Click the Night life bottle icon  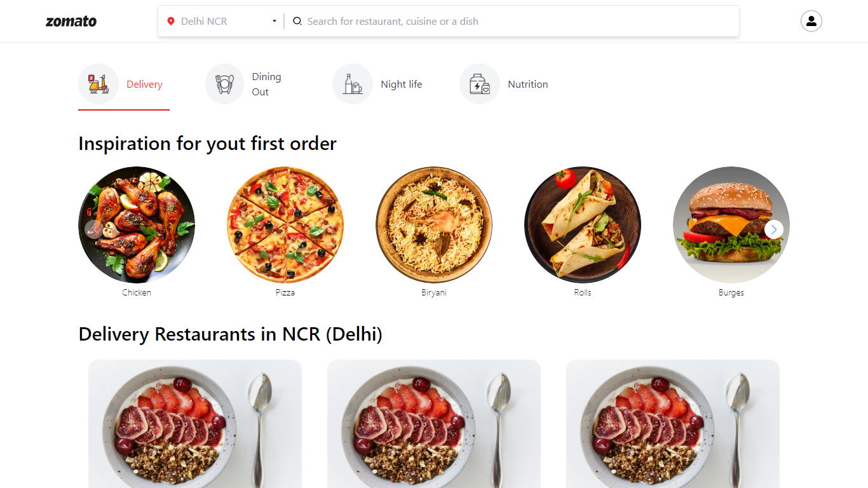[x=353, y=83]
